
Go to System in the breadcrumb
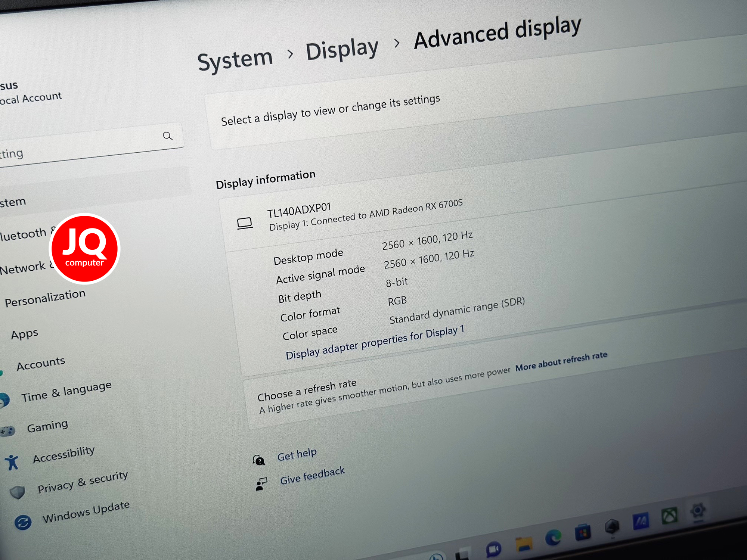click(235, 60)
